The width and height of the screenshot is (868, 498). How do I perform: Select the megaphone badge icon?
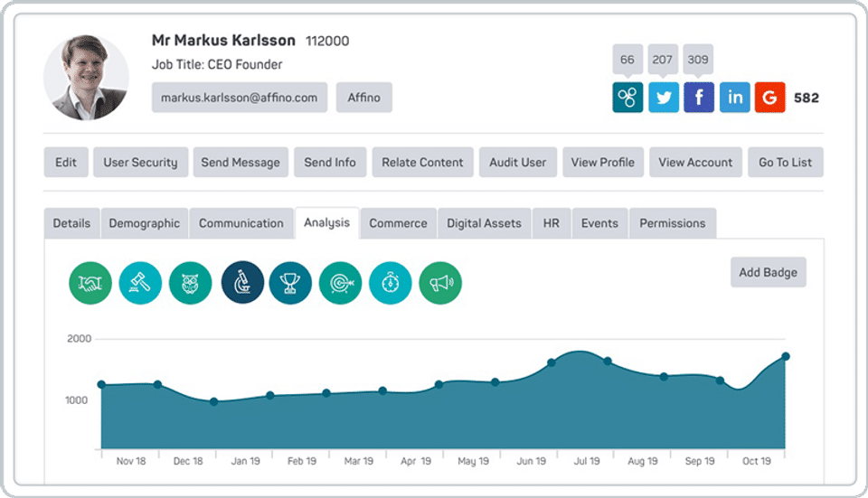tap(440, 283)
